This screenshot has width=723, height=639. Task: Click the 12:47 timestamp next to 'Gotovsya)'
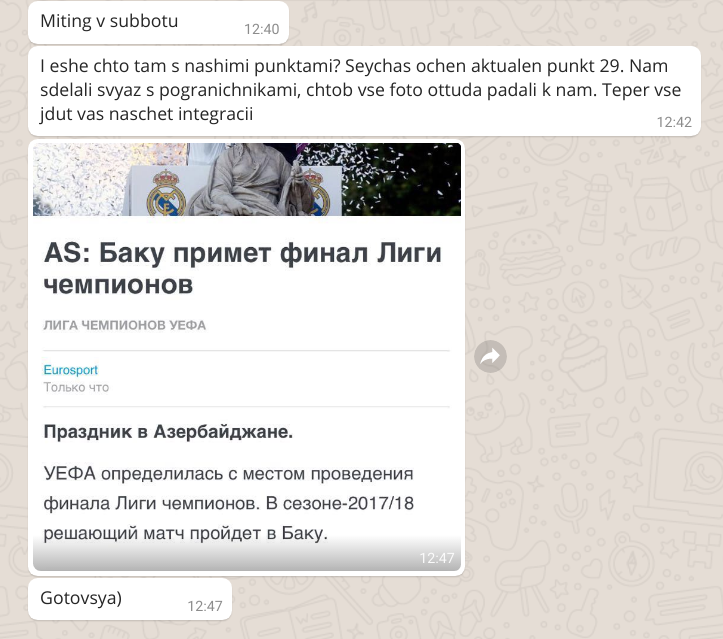[205, 606]
